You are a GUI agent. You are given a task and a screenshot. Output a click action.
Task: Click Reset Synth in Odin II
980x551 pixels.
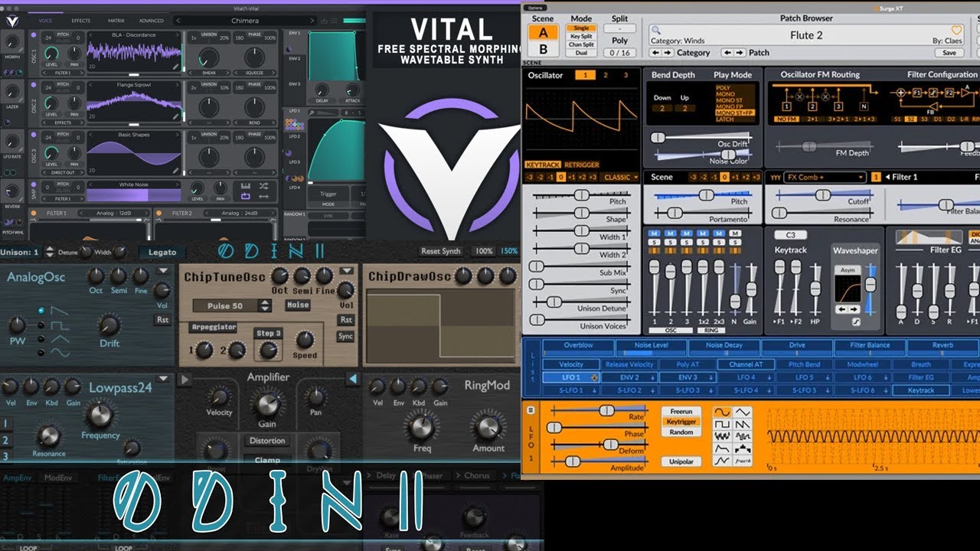point(440,251)
